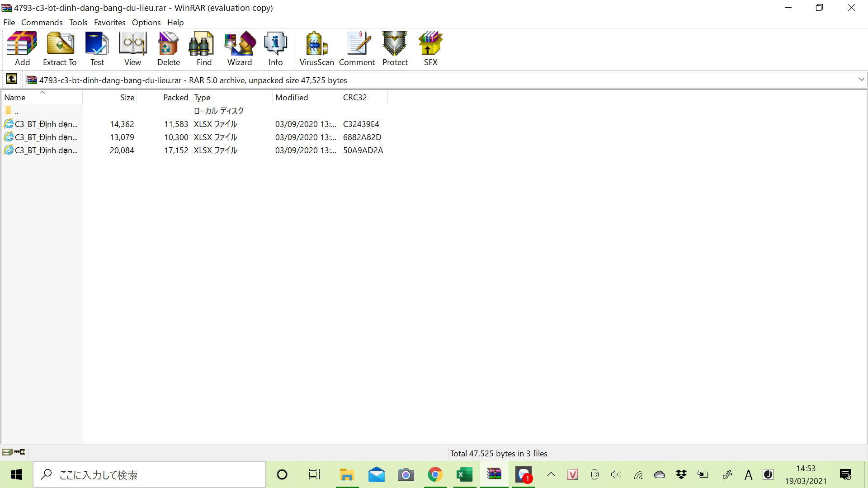Open Mail app from taskbar

[376, 474]
